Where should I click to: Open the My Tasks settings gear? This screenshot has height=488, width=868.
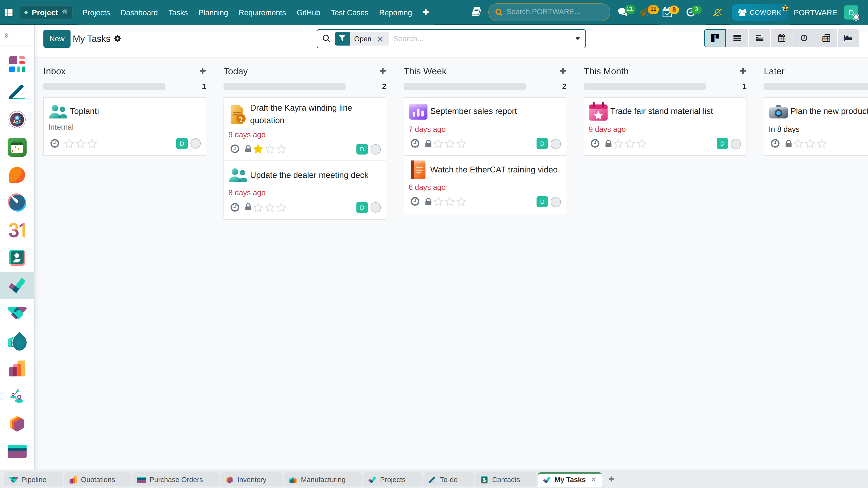pos(118,39)
